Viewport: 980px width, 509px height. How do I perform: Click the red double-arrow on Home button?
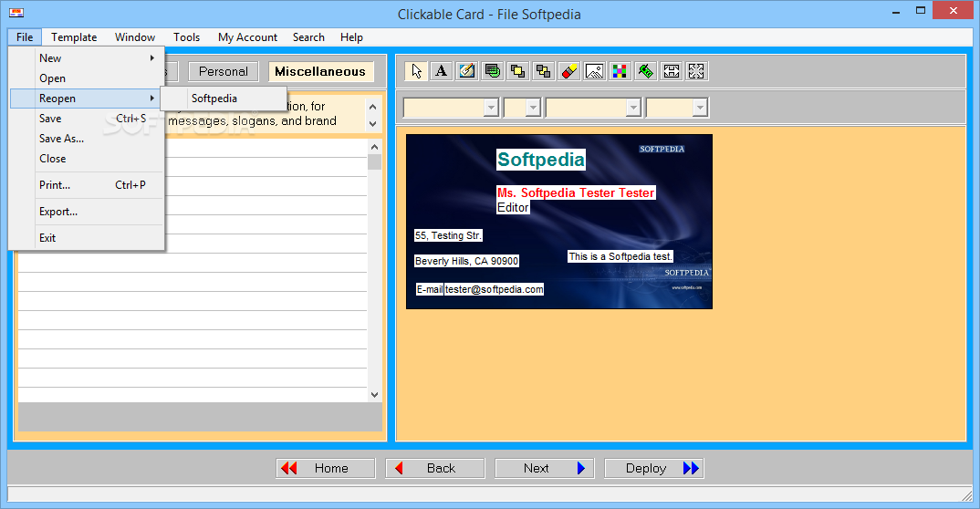coord(288,468)
